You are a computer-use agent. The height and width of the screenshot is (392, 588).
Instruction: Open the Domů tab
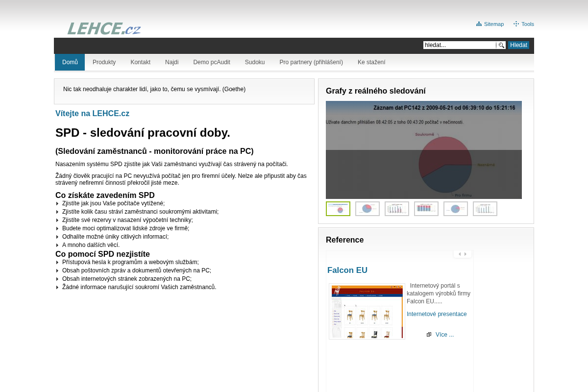pyautogui.click(x=70, y=62)
